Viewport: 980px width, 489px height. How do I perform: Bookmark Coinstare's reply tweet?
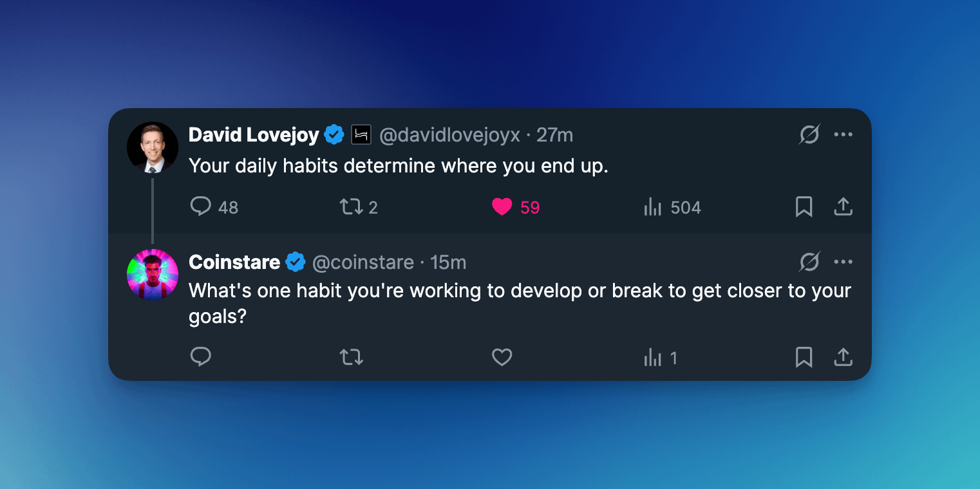804,356
